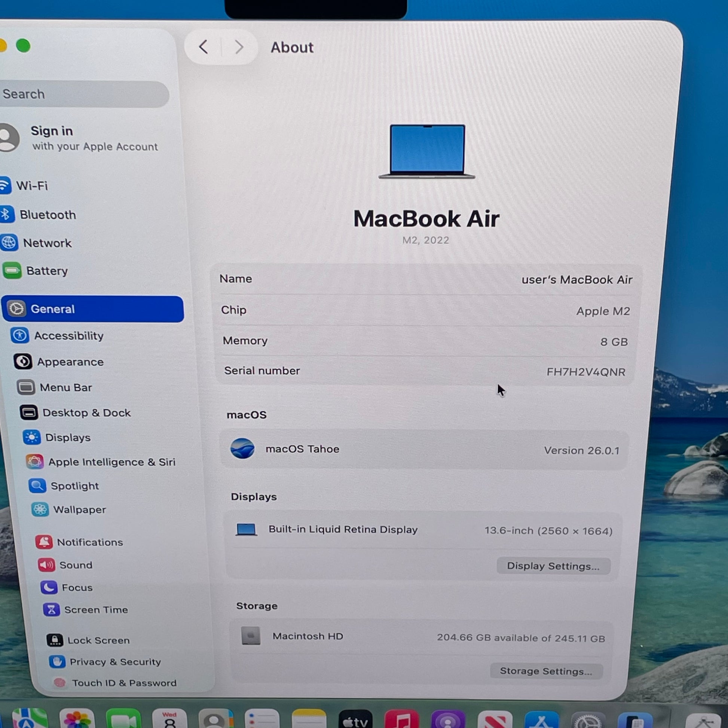Go forward with the right chevron
728x728 pixels.
239,47
